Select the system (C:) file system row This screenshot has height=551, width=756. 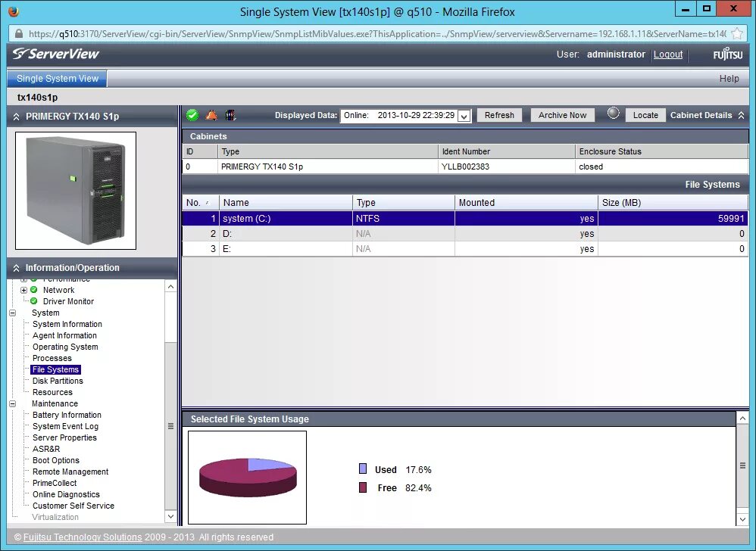(x=465, y=218)
